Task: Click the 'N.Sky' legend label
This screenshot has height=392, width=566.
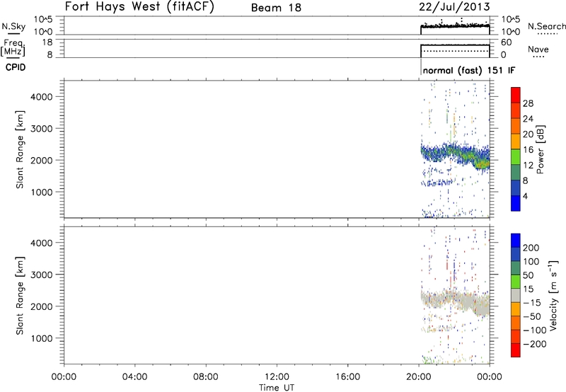Action: [x=13, y=26]
